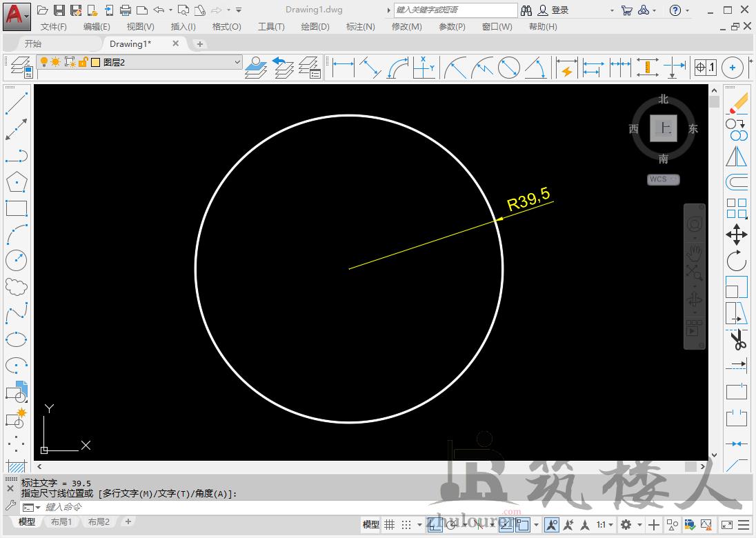
Task: Select the Line tool in the draw toolbar
Action: pos(17,103)
